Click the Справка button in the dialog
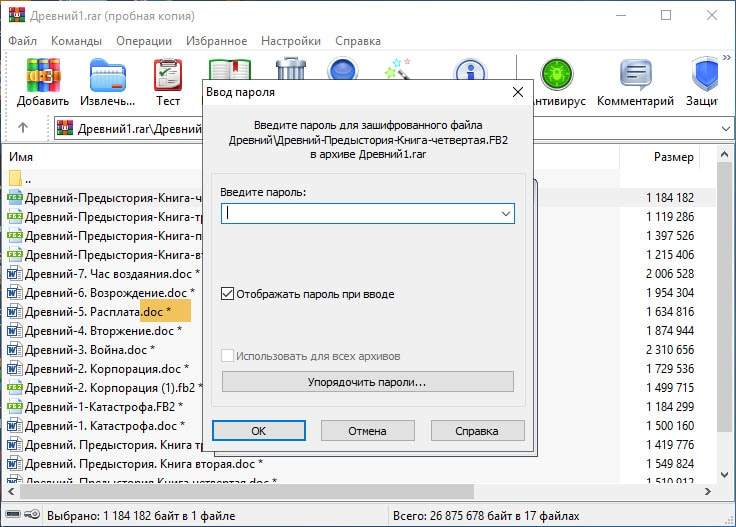This screenshot has width=736, height=527. click(477, 430)
